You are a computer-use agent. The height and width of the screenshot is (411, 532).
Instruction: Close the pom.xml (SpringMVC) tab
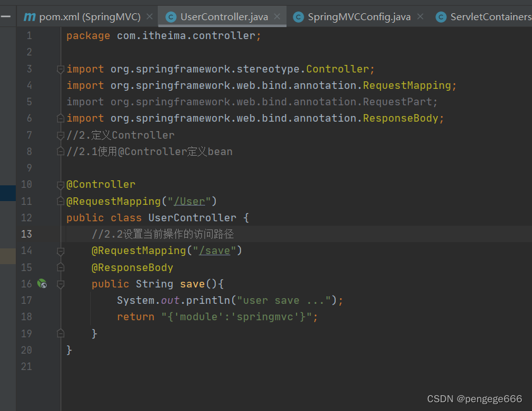(150, 16)
